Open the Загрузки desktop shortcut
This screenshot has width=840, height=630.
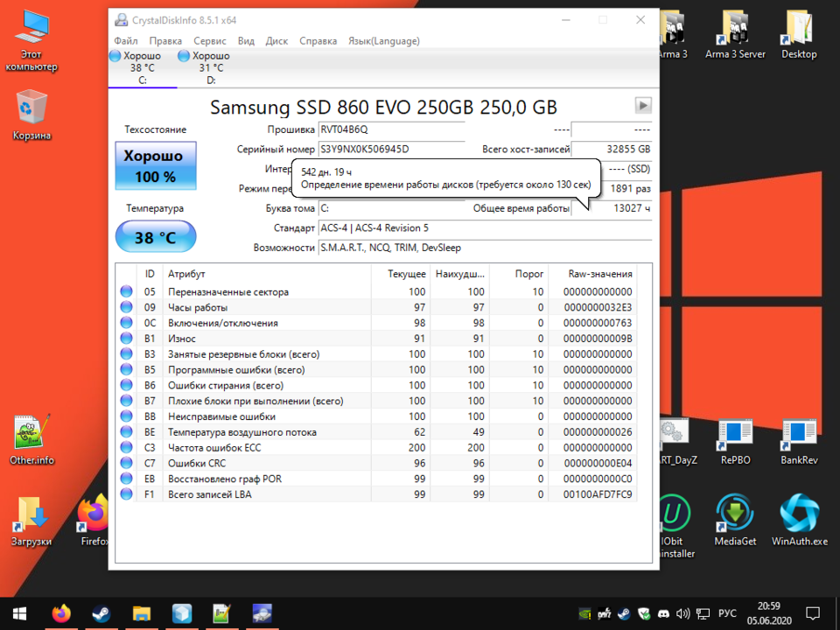tap(31, 521)
